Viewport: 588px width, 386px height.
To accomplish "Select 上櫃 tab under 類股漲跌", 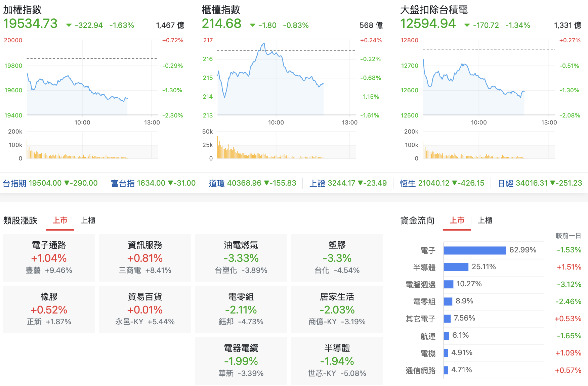I will tap(88, 220).
